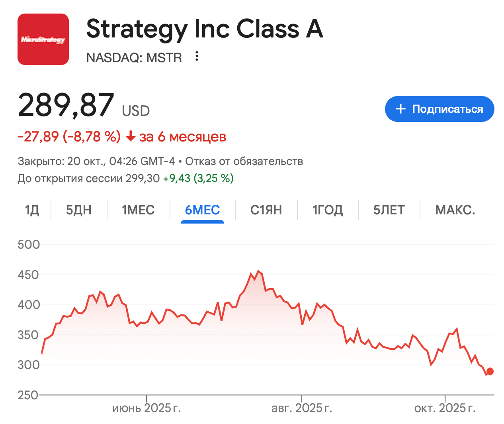Click the red down arrow indicator
The image size is (504, 424).
130,137
